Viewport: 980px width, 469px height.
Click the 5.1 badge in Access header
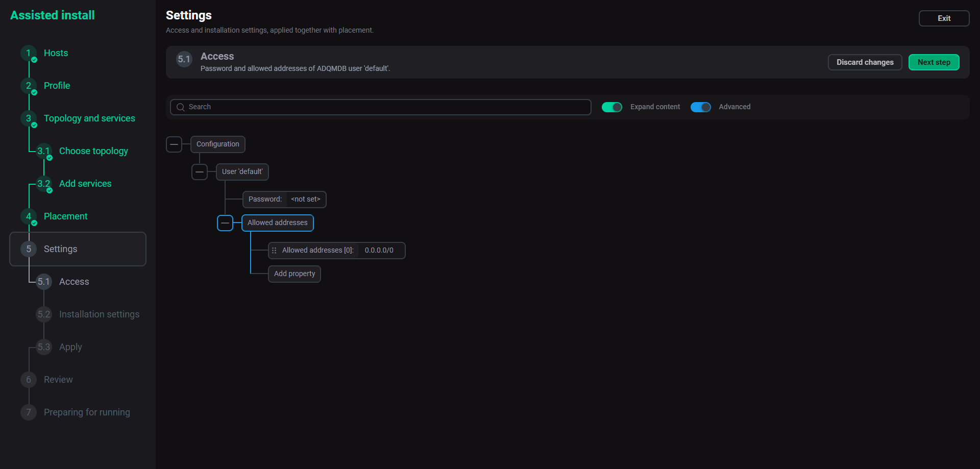pos(184,59)
